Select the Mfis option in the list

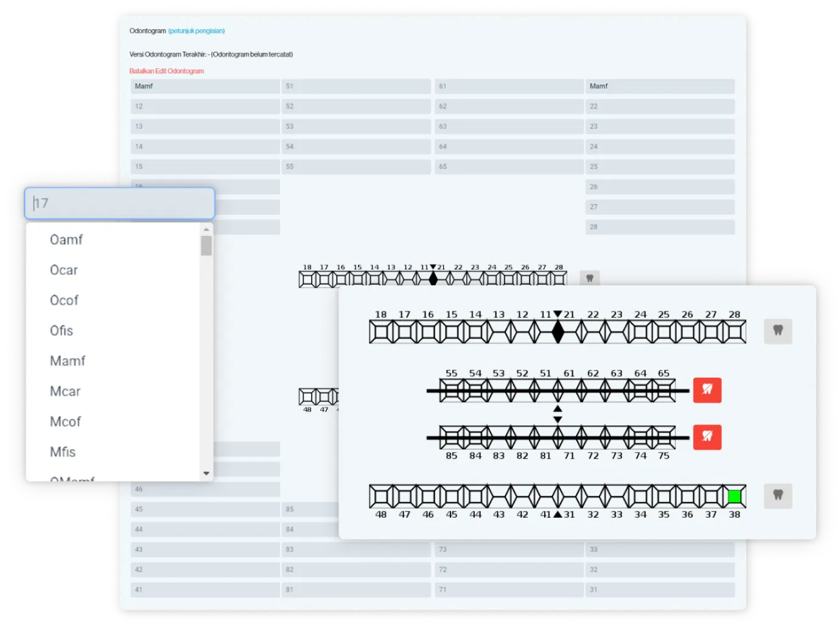coord(63,452)
